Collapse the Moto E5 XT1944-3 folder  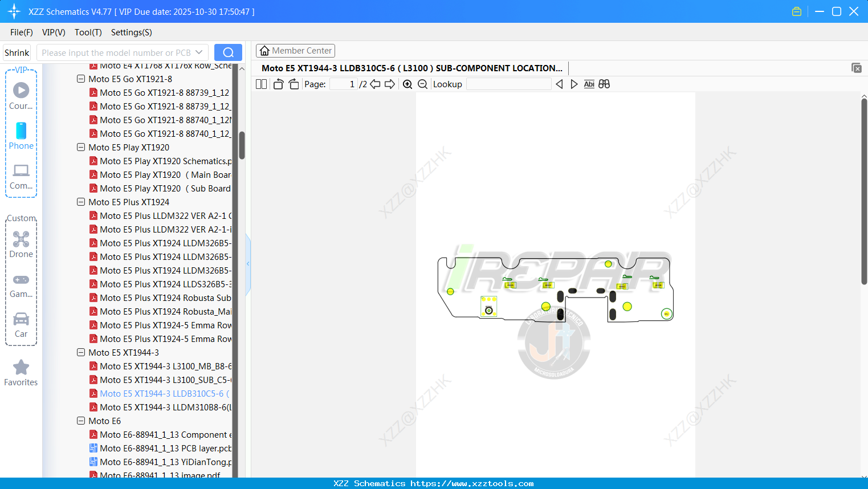[81, 353]
